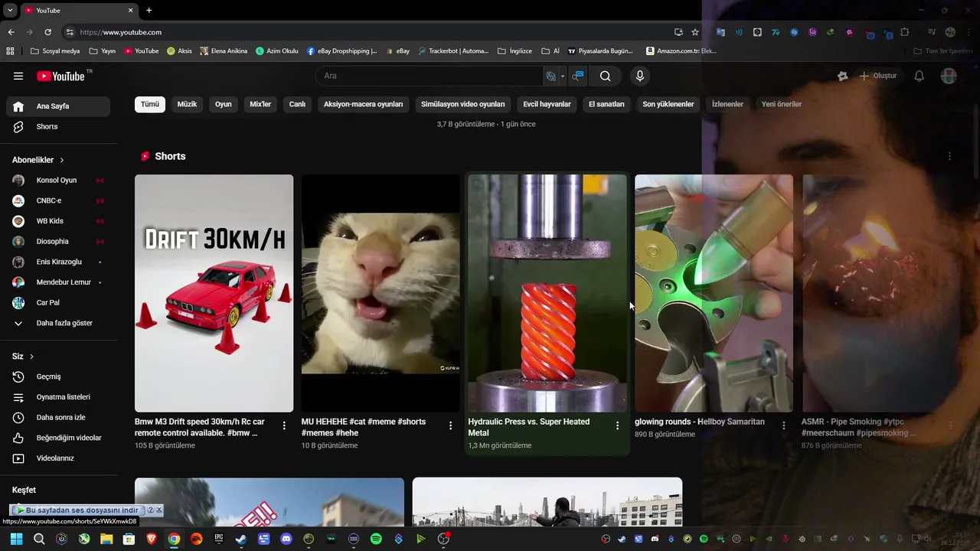Open Steam from the taskbar

coord(241,539)
